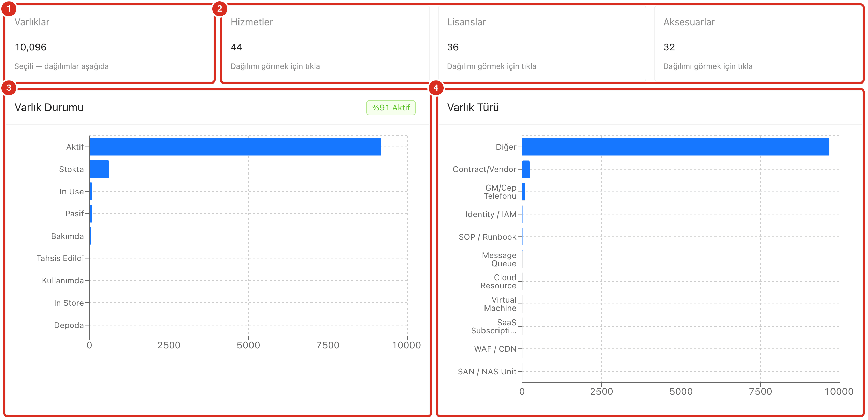868x420 pixels.
Task: Click the 'Varlık Türü' chart title
Action: click(x=473, y=108)
